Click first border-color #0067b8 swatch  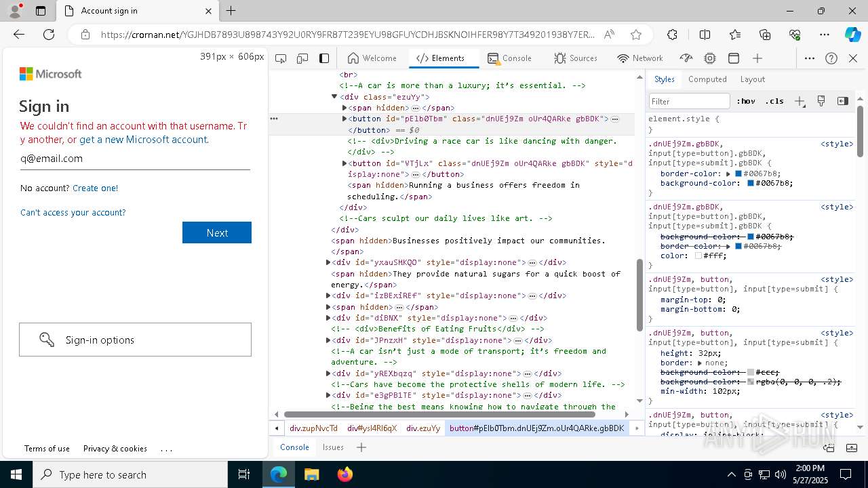click(x=738, y=174)
